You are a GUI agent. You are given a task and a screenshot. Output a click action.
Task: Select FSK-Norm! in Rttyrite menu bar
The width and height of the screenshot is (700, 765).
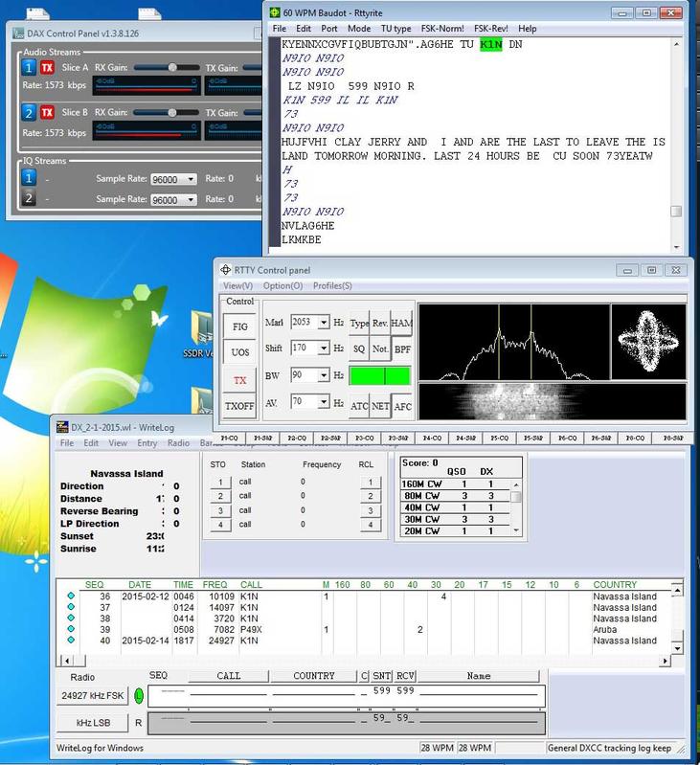[442, 29]
